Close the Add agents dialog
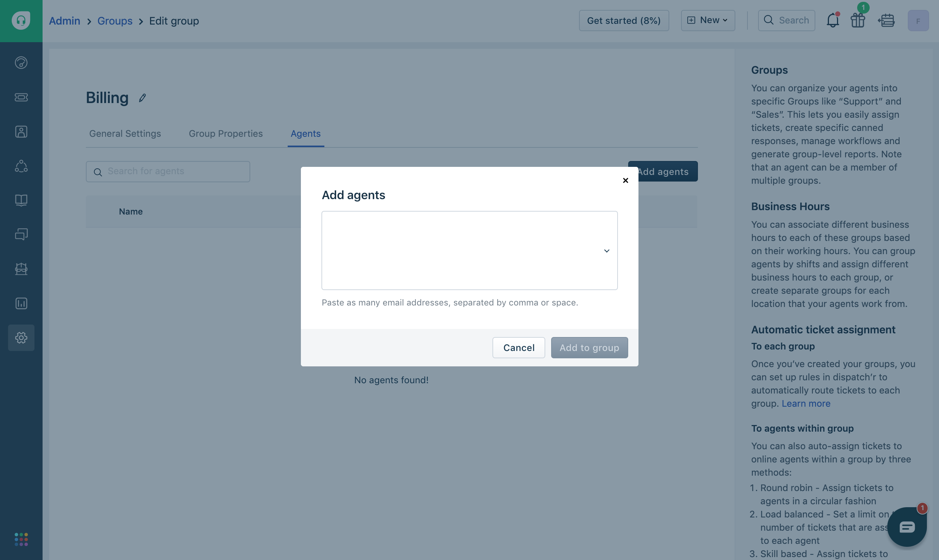 (625, 180)
